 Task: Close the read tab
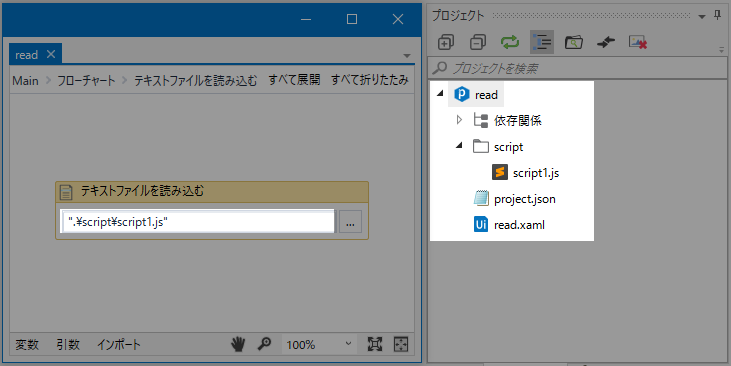pyautogui.click(x=51, y=54)
